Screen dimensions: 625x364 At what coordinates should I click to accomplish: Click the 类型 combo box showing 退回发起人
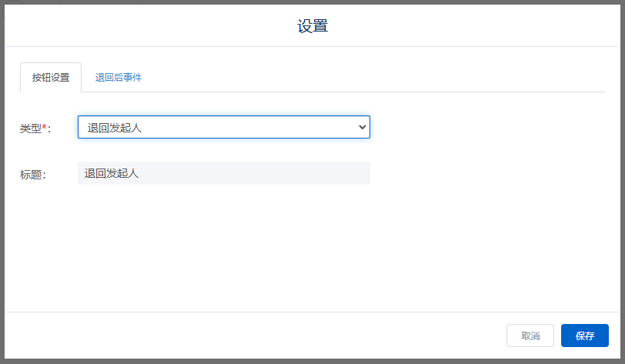pyautogui.click(x=223, y=128)
